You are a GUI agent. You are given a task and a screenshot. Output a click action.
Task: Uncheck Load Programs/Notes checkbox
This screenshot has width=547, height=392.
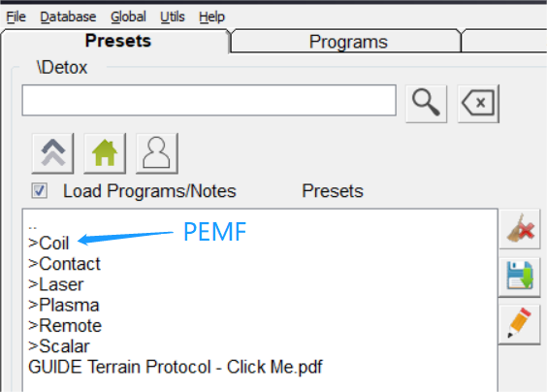[39, 191]
